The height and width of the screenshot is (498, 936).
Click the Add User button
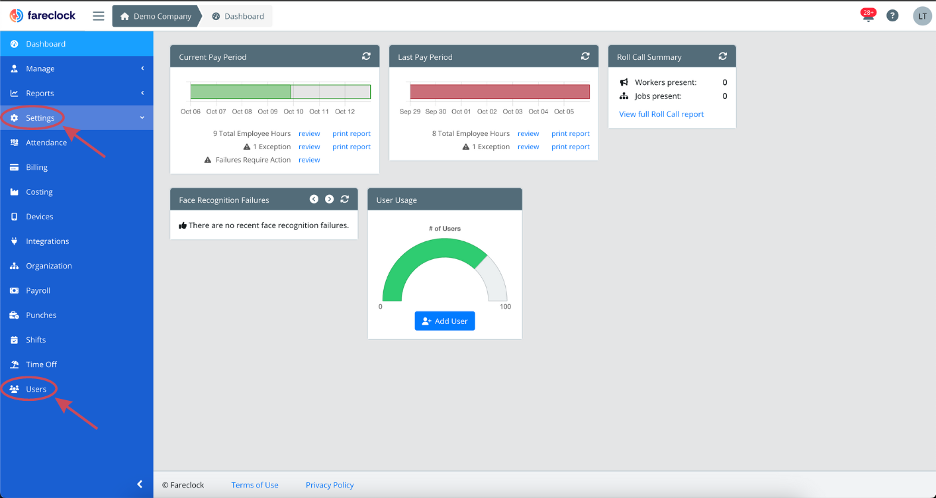pyautogui.click(x=445, y=321)
